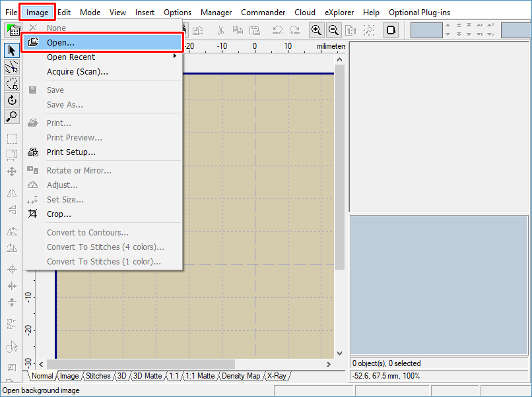Click the dotted rectangle selection tool
The image size is (532, 397).
coord(12,138)
